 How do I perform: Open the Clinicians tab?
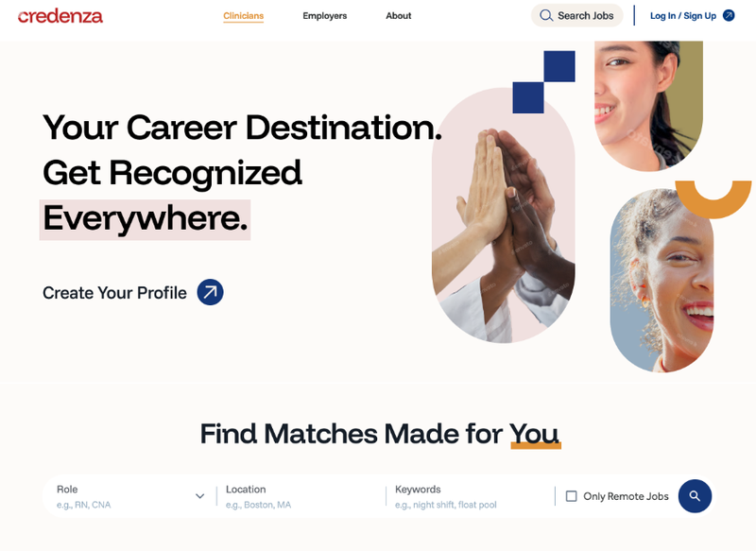pos(244,16)
